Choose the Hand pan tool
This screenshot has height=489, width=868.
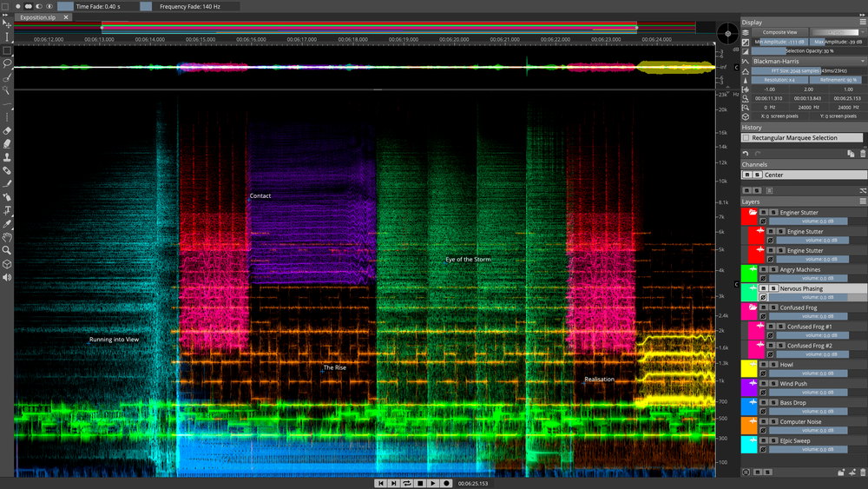(7, 236)
